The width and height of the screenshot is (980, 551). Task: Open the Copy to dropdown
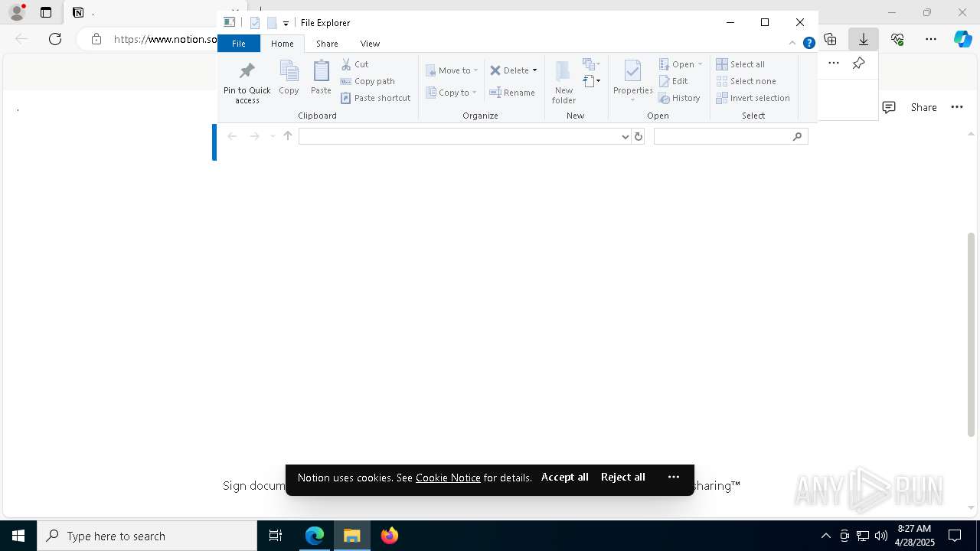tap(452, 93)
